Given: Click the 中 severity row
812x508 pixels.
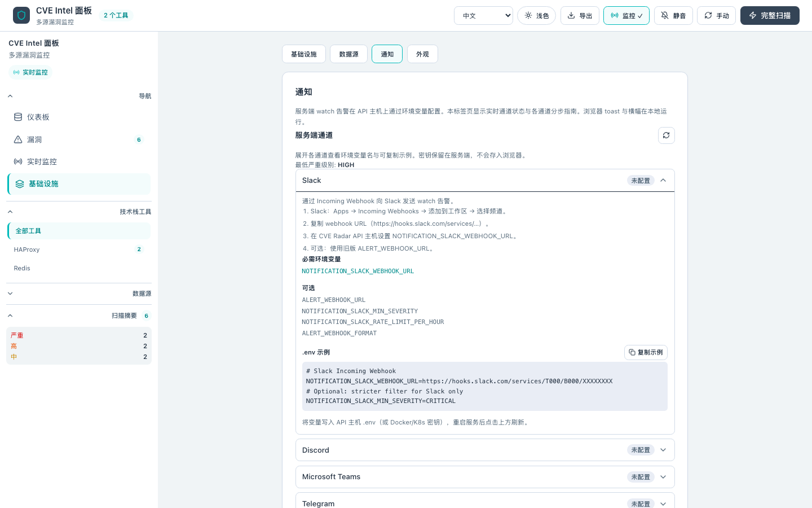Looking at the screenshot, I should click(x=79, y=357).
